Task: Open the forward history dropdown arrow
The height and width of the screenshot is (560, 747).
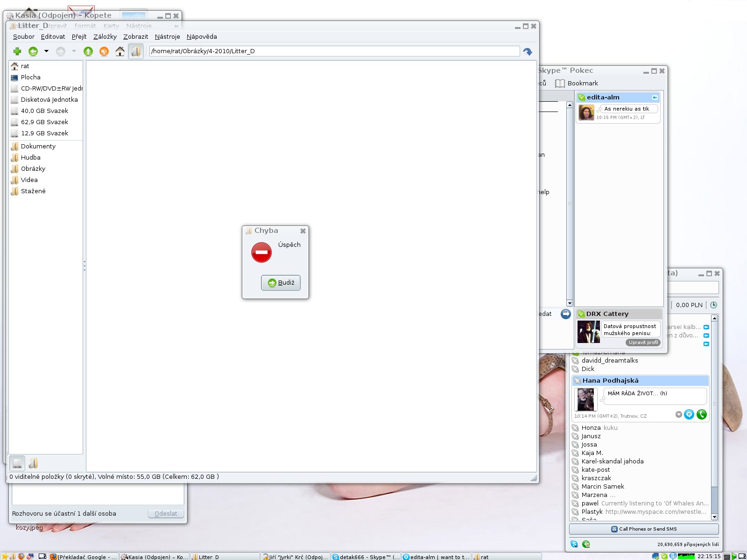Action: click(x=74, y=51)
